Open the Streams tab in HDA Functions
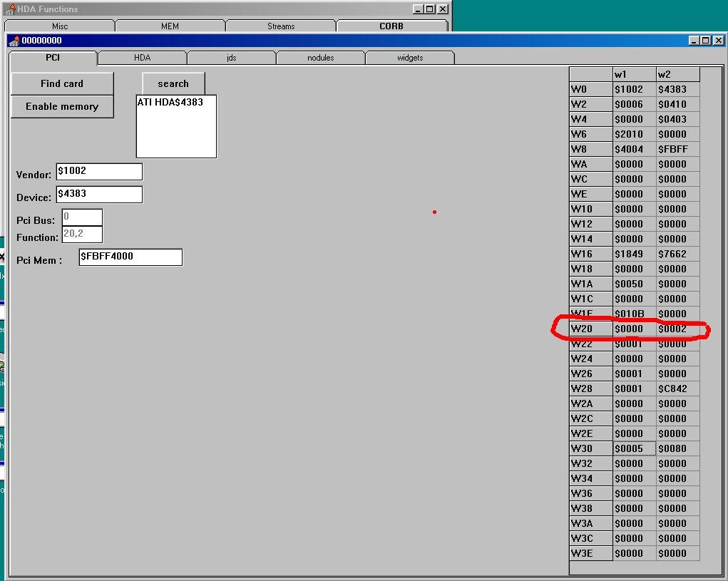Image resolution: width=728 pixels, height=581 pixels. [280, 26]
